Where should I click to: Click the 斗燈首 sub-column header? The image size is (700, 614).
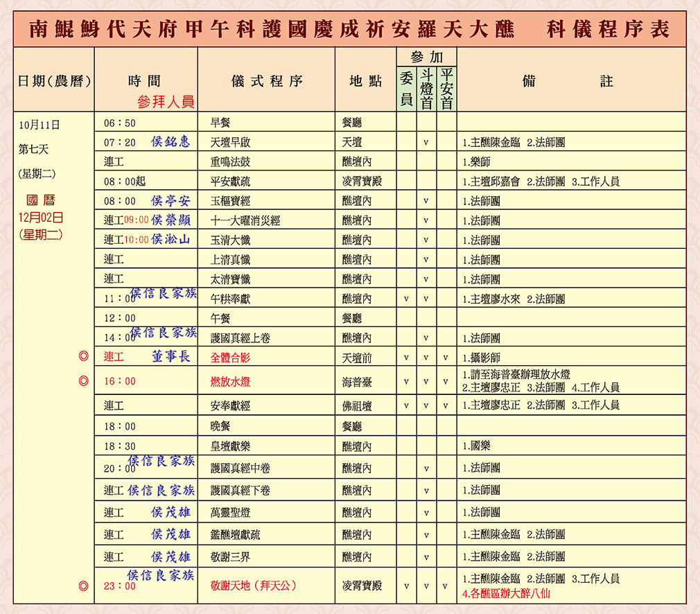tap(426, 89)
